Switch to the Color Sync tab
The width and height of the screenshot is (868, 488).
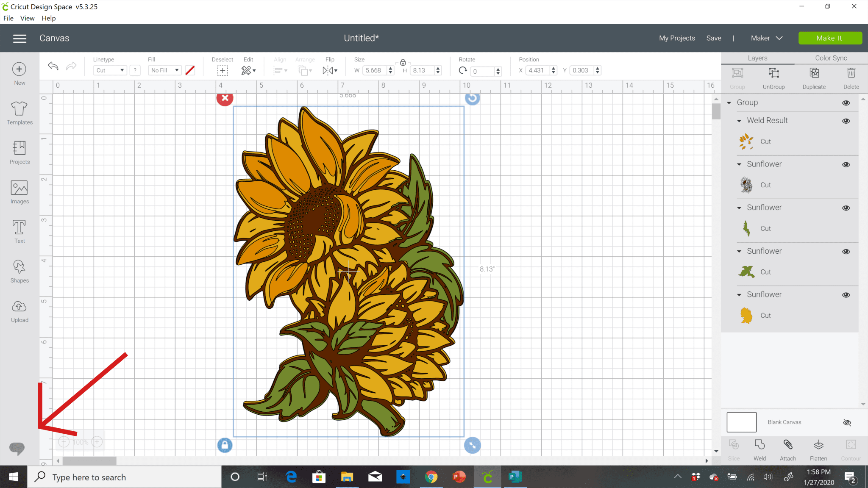830,58
